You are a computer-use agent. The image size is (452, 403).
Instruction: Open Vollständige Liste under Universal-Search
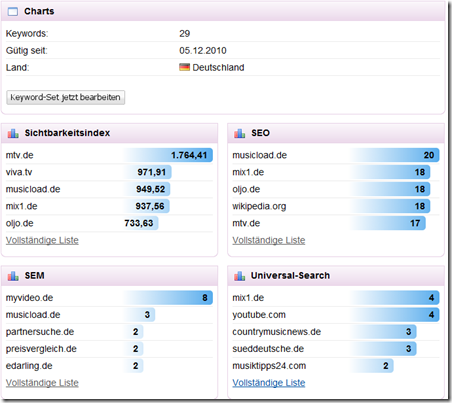click(269, 383)
